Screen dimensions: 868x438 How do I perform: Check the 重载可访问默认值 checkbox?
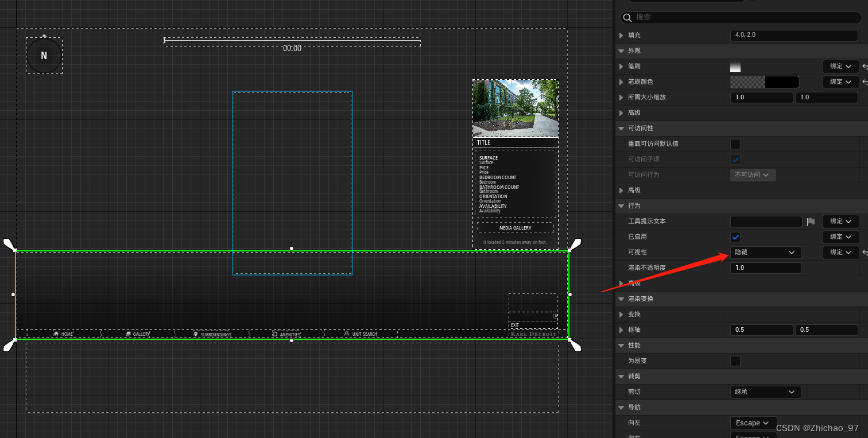click(735, 144)
